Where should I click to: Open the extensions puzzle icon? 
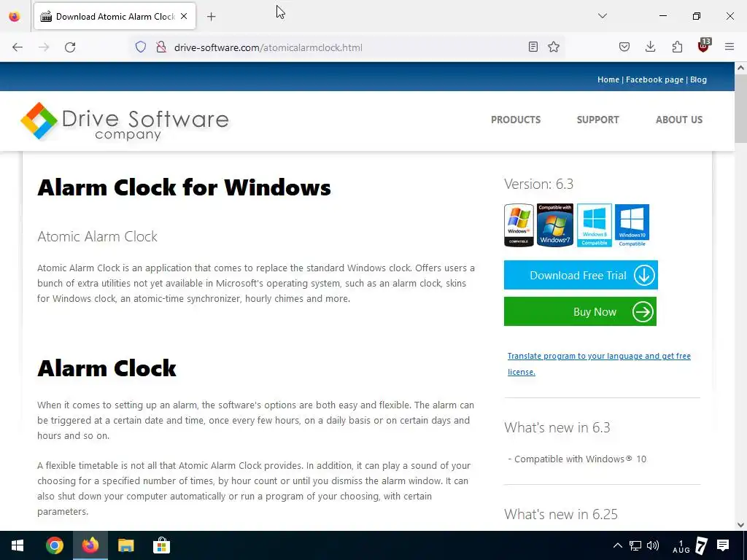coord(677,47)
